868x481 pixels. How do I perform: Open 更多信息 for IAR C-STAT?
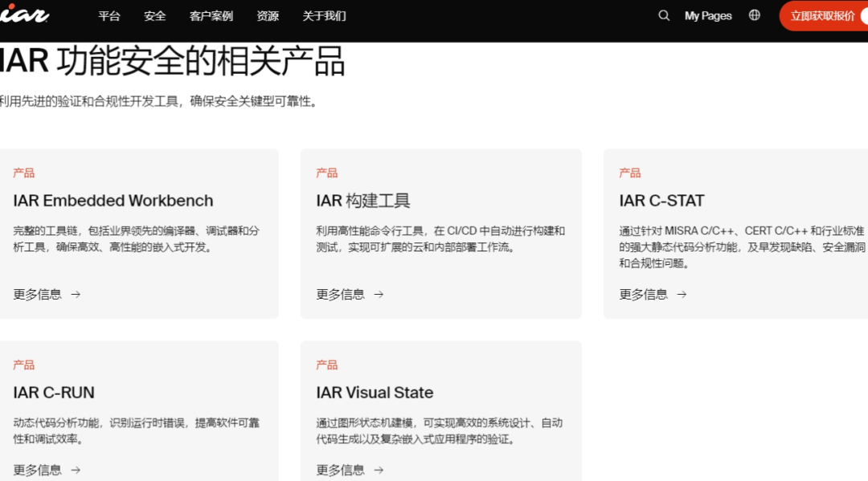point(653,295)
